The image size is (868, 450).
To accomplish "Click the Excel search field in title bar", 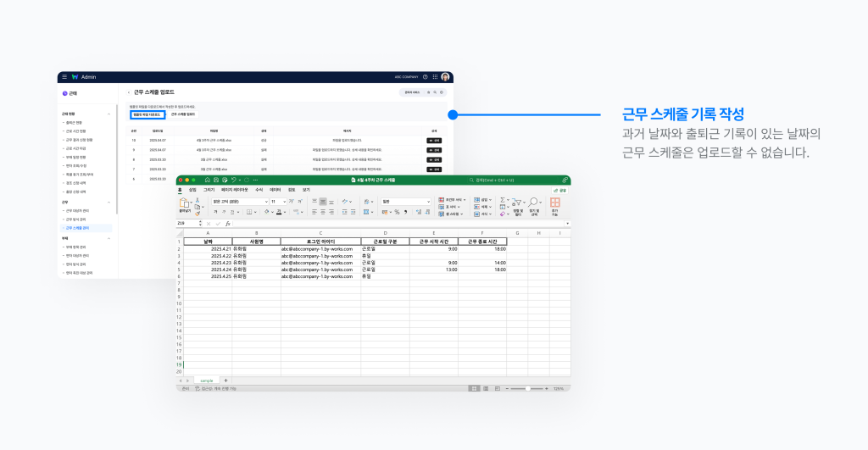I will point(513,180).
